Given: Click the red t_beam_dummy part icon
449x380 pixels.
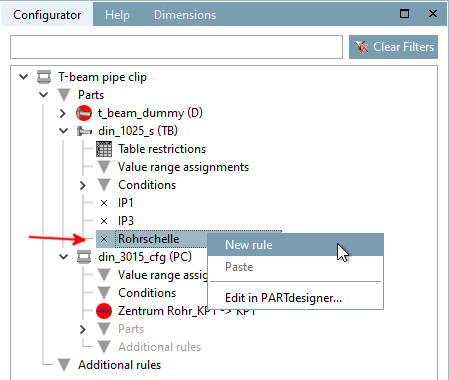Looking at the screenshot, I should (x=84, y=113).
